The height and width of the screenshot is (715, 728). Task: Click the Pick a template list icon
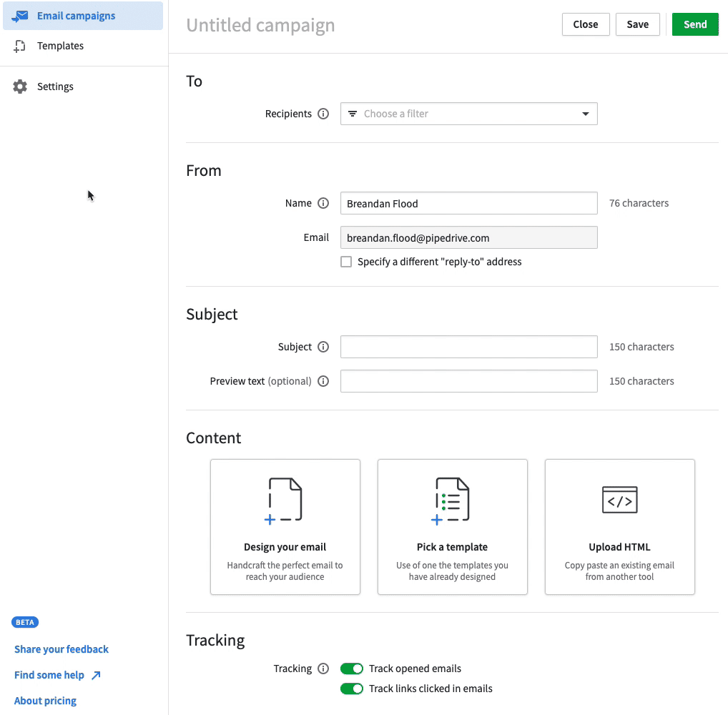coord(452,499)
